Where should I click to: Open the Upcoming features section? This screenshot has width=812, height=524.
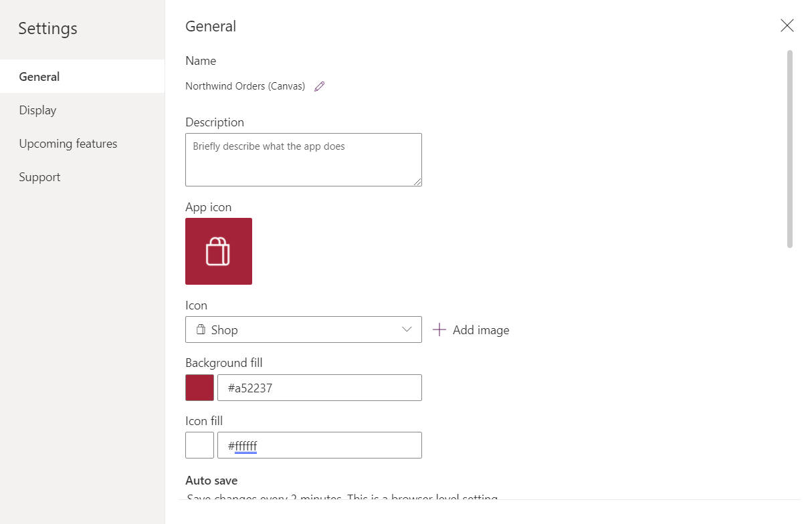tap(68, 144)
